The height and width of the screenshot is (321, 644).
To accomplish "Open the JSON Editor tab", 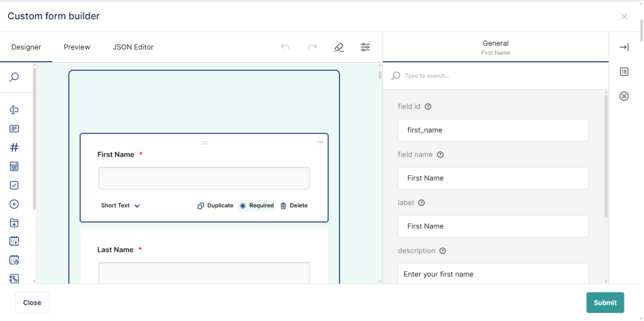I will [x=133, y=47].
